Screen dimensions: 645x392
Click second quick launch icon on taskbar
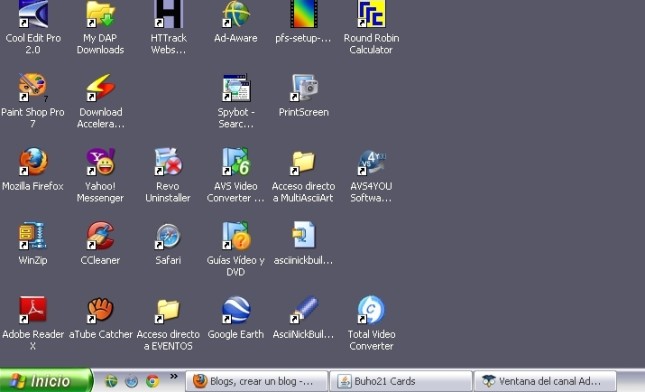tap(132, 381)
